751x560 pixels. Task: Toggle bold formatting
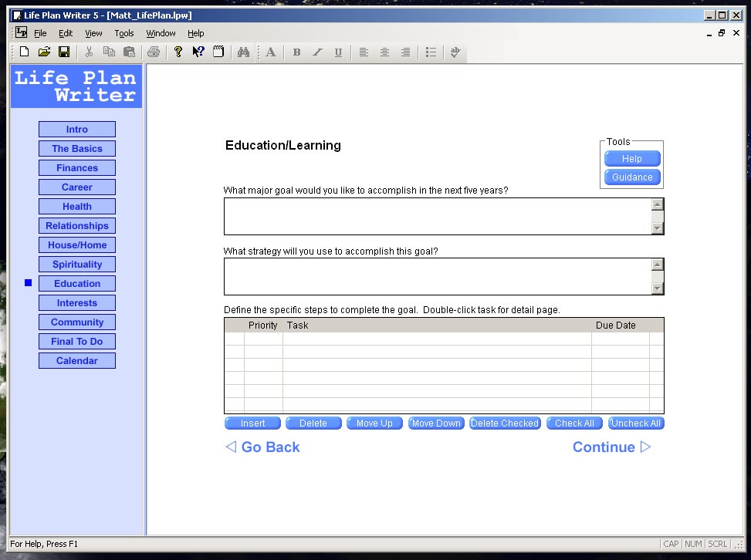(x=296, y=52)
